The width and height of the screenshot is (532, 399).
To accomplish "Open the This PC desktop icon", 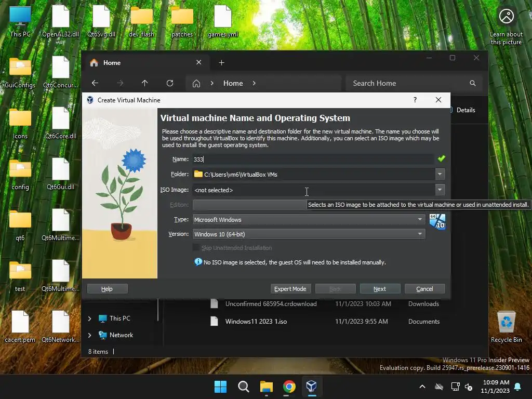I will [x=20, y=21].
